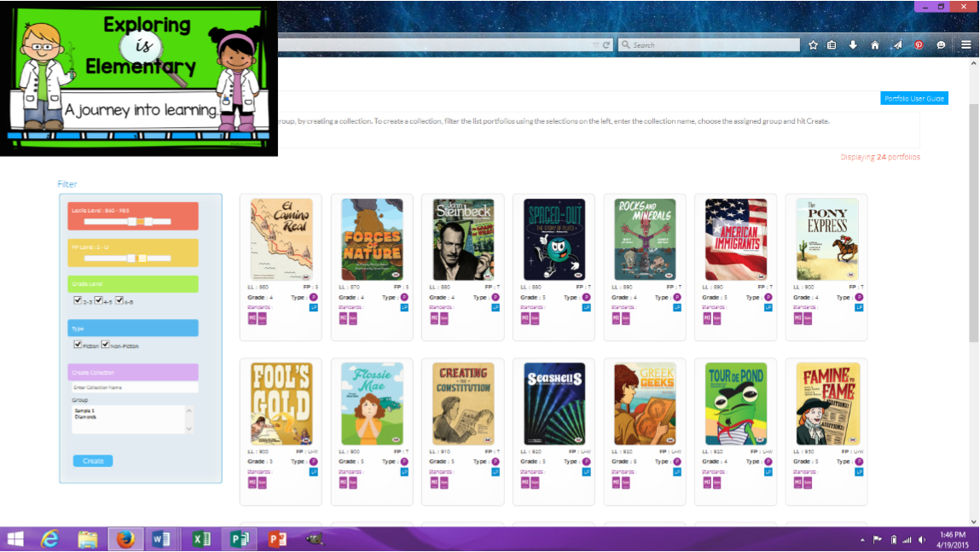The width and height of the screenshot is (980, 552).
Task: Click the Standards link on El Camino Real
Action: pyautogui.click(x=258, y=307)
